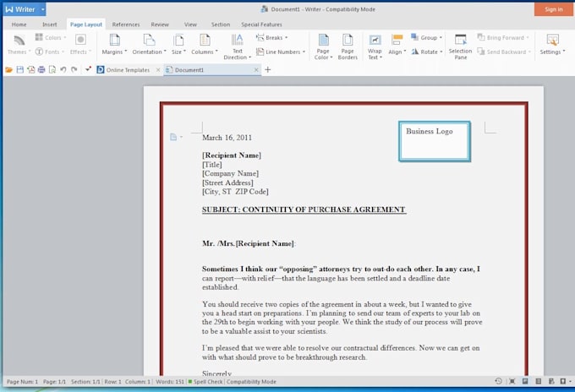Open the Rotate dropdown
This screenshot has width=575, height=392.
(427, 52)
